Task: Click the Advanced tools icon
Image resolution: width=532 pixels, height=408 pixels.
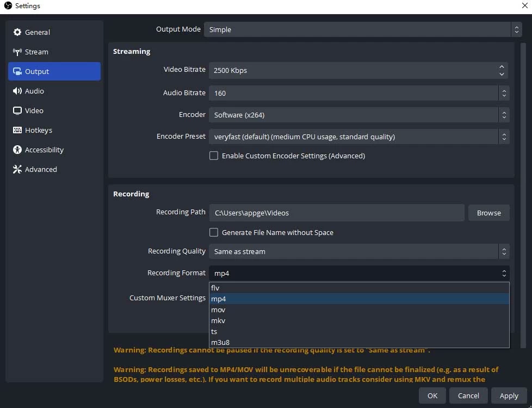Action: (x=17, y=169)
